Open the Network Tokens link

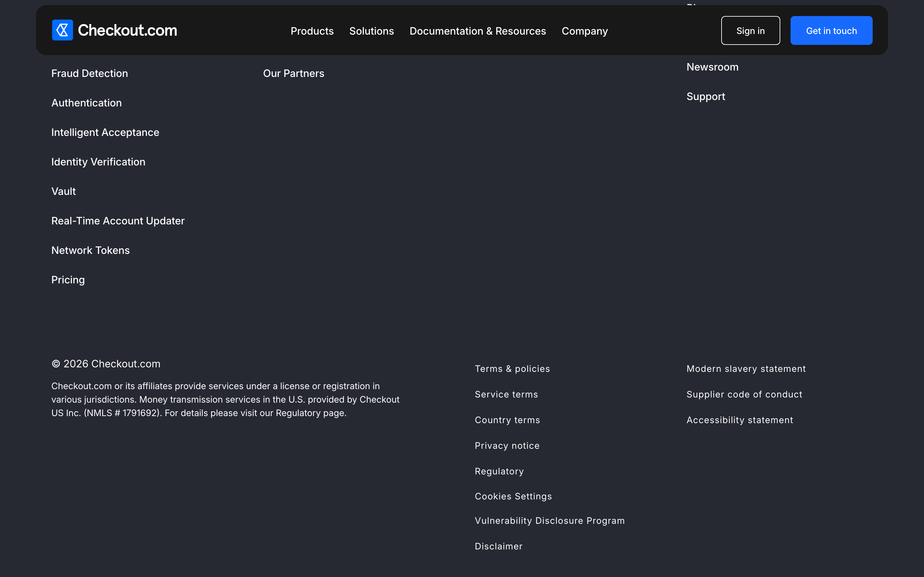point(90,250)
